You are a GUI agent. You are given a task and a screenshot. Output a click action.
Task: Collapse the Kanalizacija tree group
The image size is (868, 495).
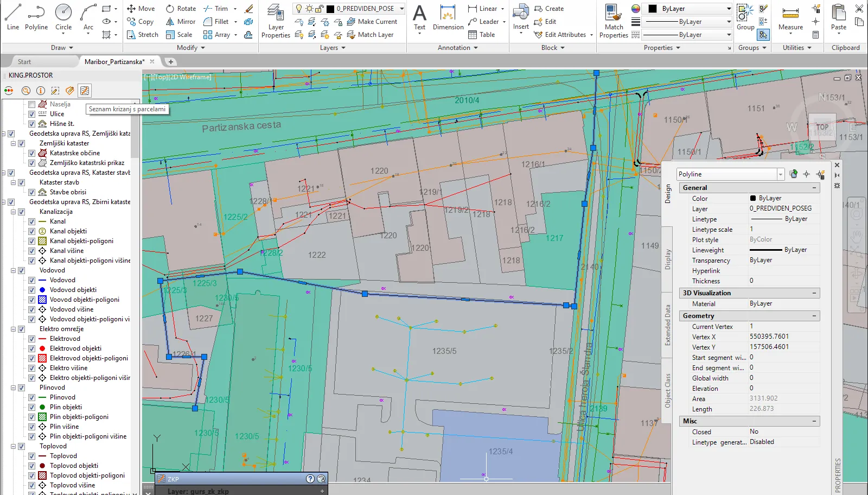point(14,212)
